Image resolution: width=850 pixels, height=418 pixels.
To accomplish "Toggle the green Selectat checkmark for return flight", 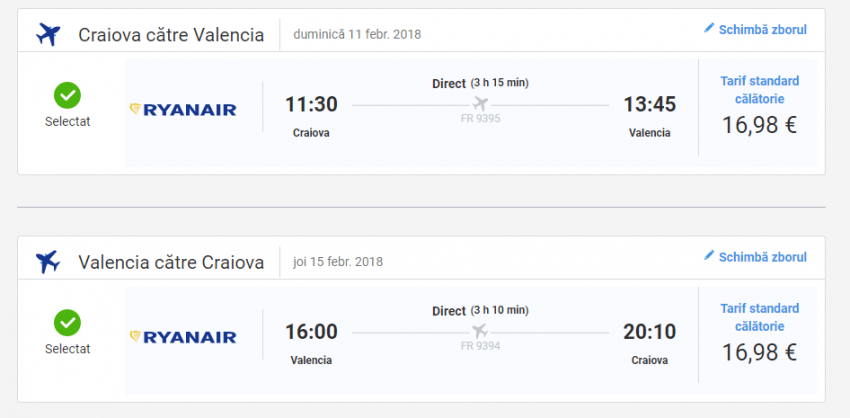I will (67, 323).
